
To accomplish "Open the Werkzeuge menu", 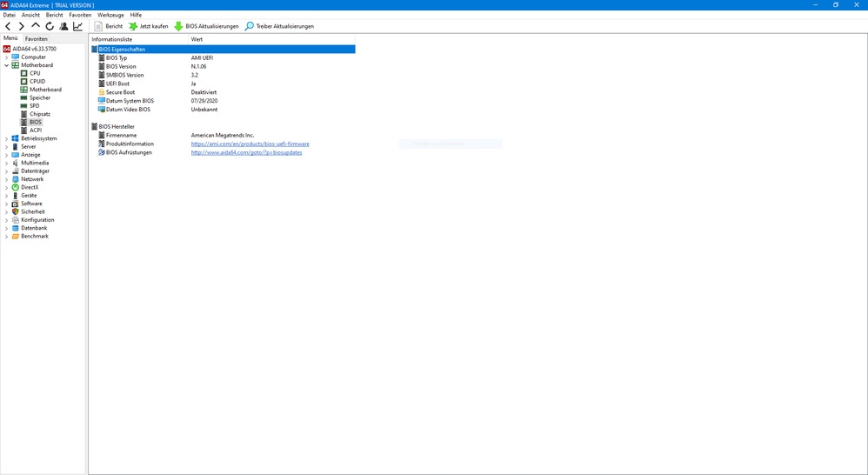I will (x=110, y=15).
